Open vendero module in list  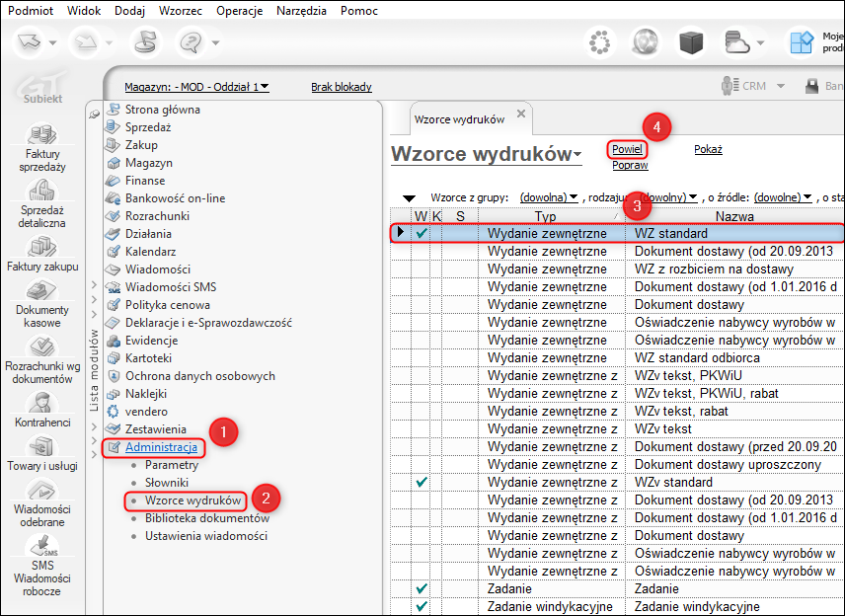coord(146,412)
